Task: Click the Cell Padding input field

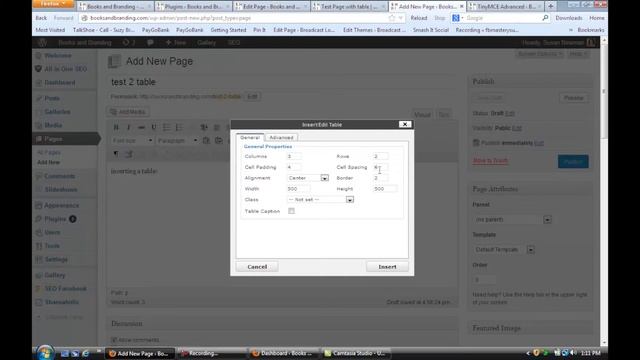Action: tap(294, 167)
